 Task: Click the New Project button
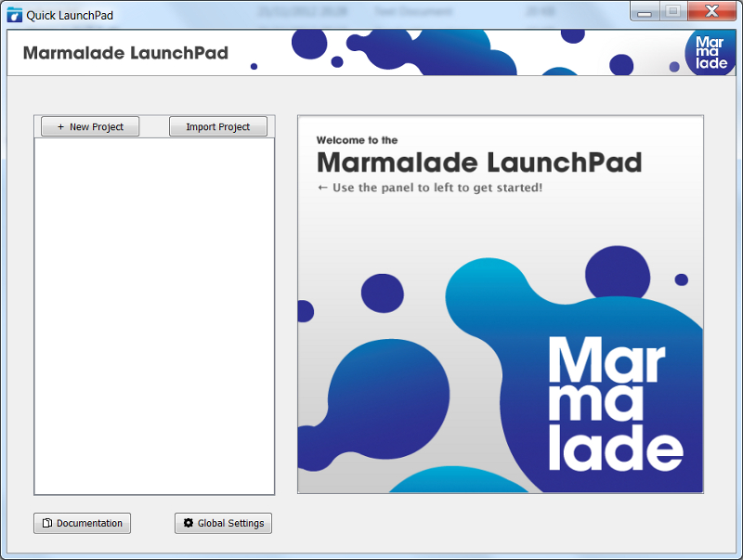point(90,126)
